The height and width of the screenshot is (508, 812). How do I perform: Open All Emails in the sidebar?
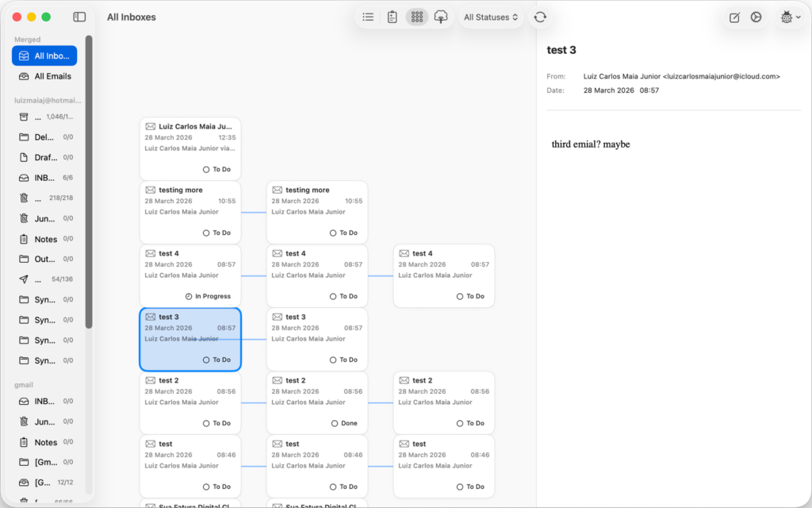point(44,76)
